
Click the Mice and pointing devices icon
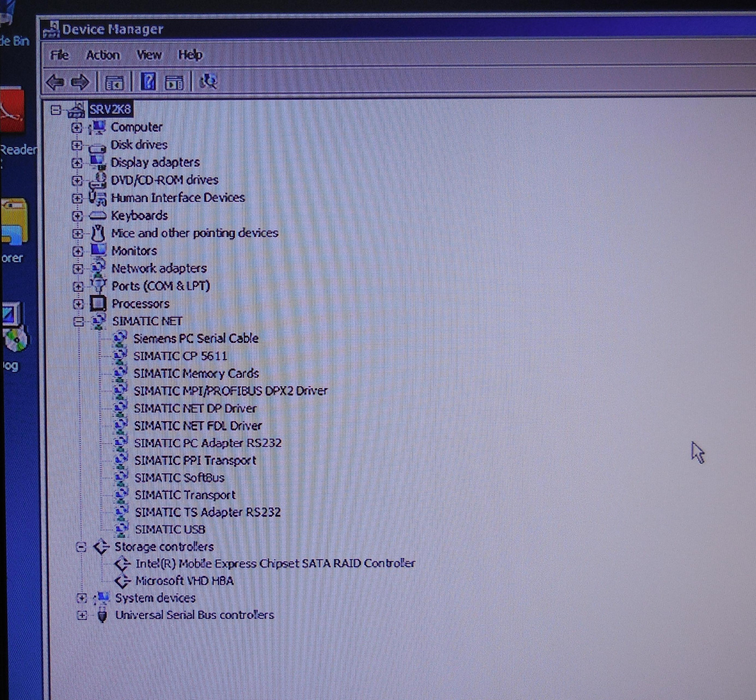98,233
